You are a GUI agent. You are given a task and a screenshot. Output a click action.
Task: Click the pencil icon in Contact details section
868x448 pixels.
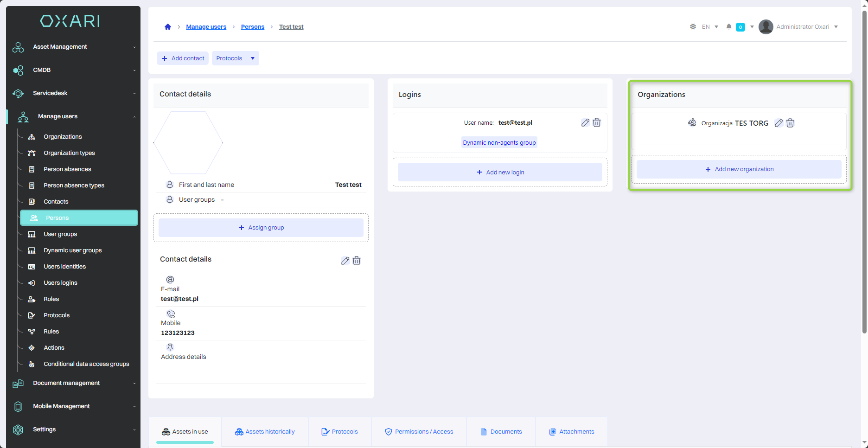(x=345, y=261)
